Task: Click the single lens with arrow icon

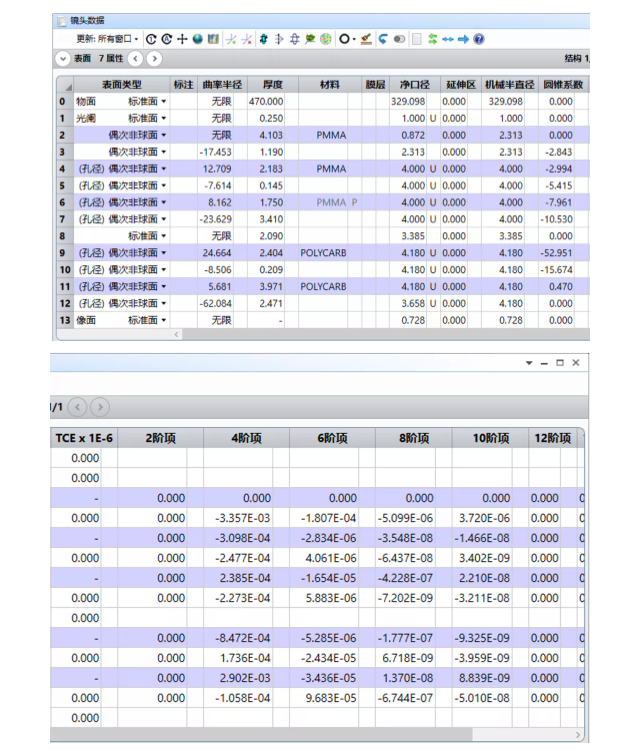Action: 279,39
